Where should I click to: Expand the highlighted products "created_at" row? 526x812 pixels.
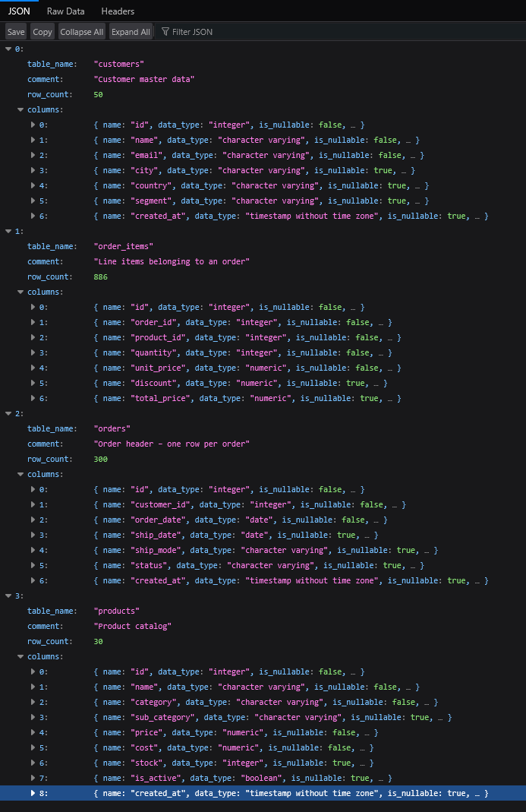tap(33, 794)
